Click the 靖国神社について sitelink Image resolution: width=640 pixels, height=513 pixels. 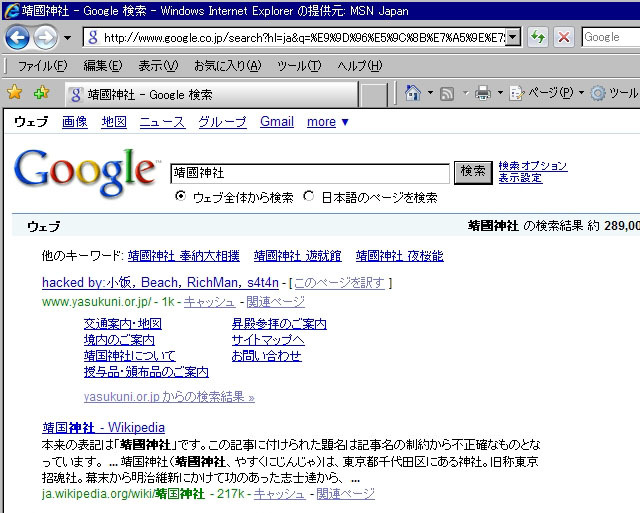[x=129, y=356]
